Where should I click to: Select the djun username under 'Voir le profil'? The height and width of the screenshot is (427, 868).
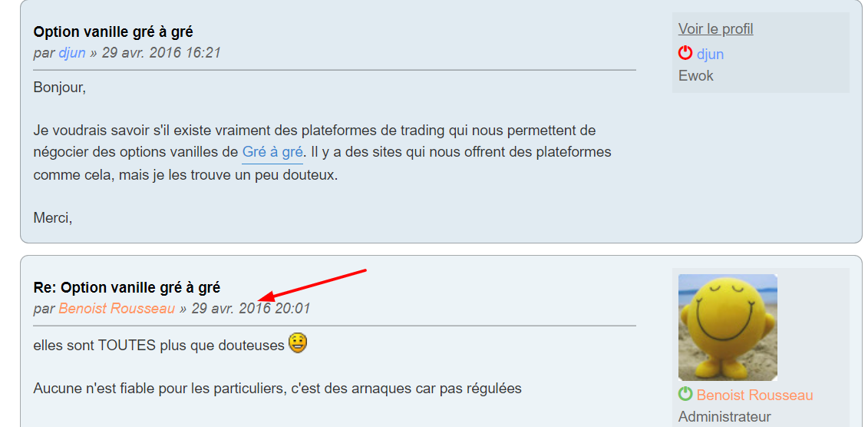[710, 55]
